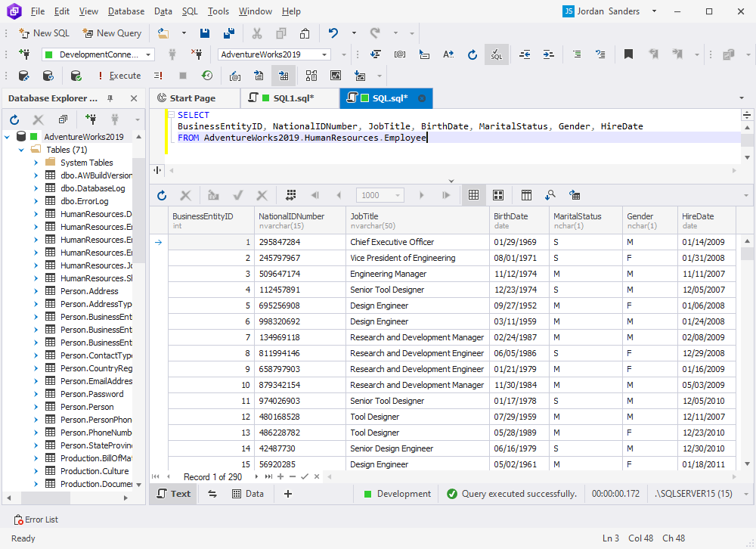This screenshot has height=549, width=756.
Task: Click the Execute button
Action: (120, 75)
